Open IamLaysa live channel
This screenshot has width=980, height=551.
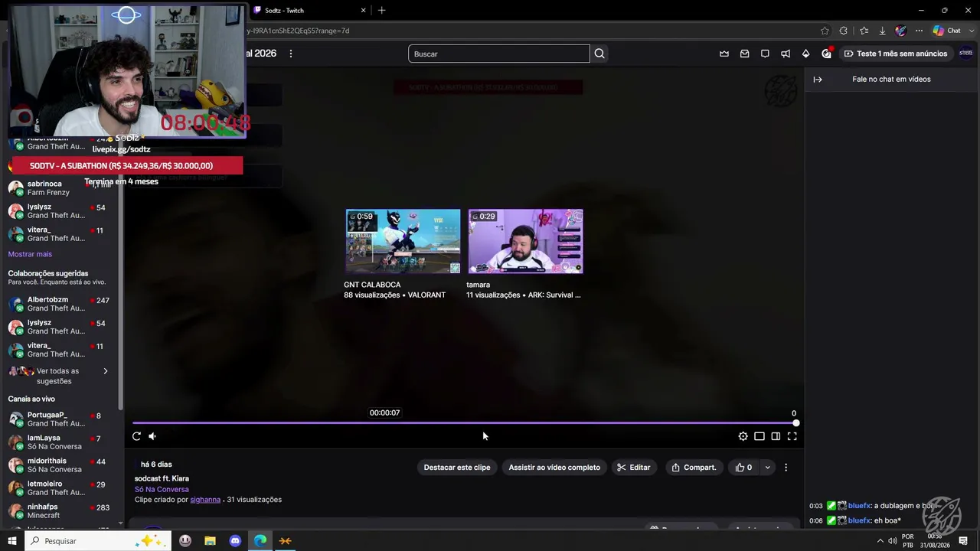click(61, 442)
